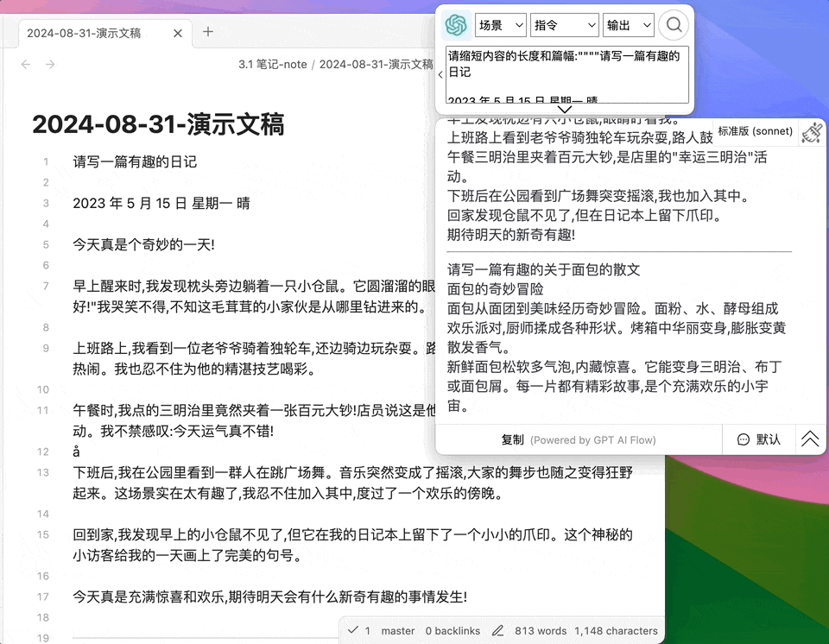Click the 复制 copy button
Viewport: 829px width, 644px height.
click(x=512, y=440)
